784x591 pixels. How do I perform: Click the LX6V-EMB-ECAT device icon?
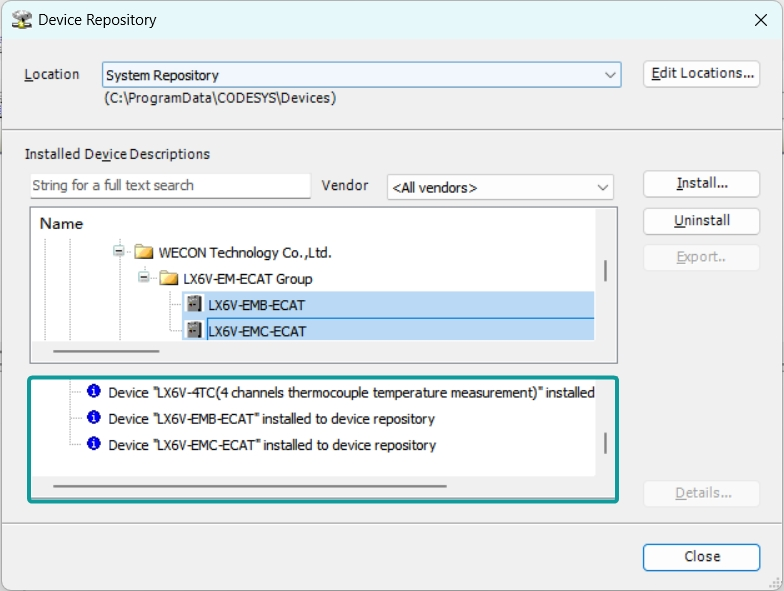194,304
